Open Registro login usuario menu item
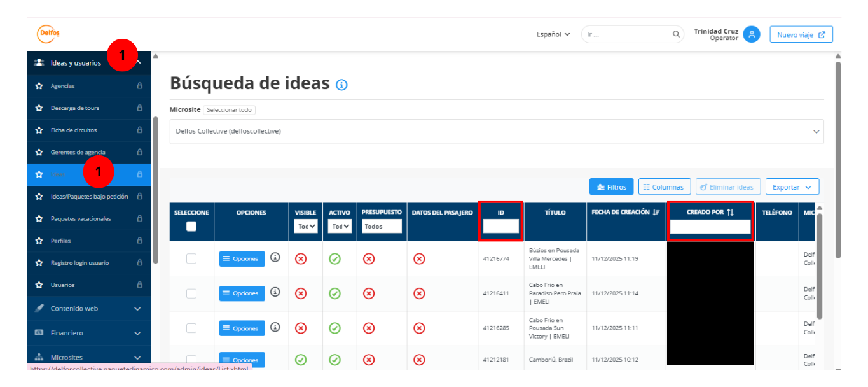868x387 pixels. click(x=79, y=263)
